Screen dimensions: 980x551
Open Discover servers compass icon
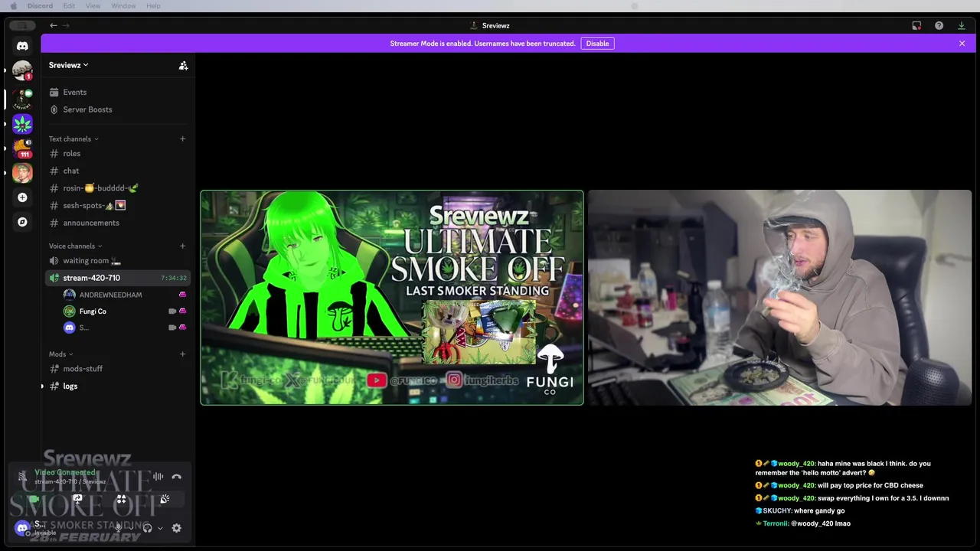point(22,222)
